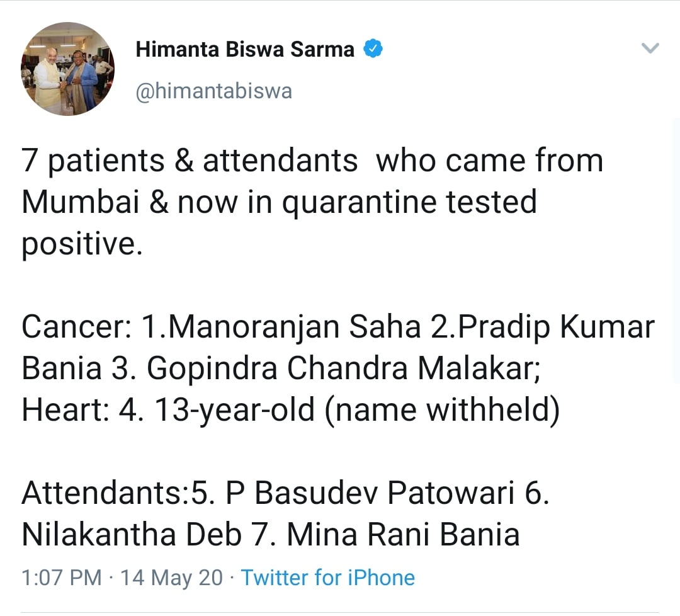Click the name Gopindra Chandra Malakar
Viewport: 680px width, 616px height.
coord(339,368)
